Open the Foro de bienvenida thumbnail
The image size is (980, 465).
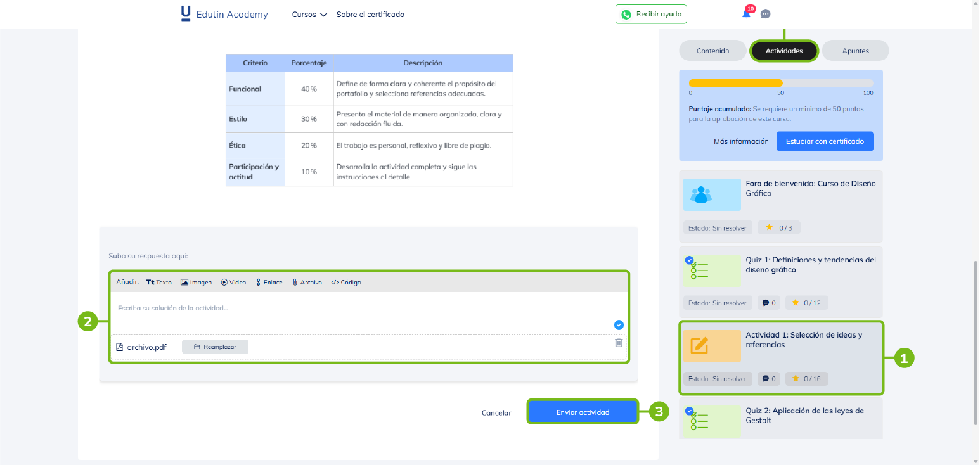pos(712,194)
